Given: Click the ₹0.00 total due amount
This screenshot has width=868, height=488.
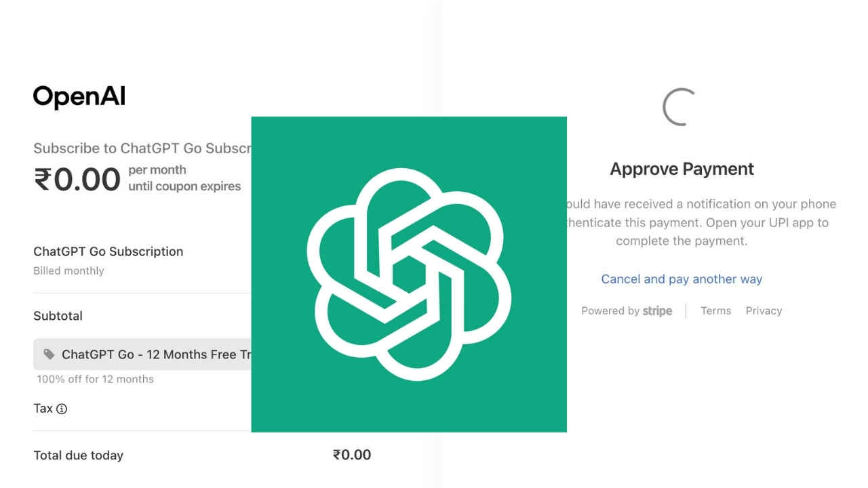Looking at the screenshot, I should (x=352, y=455).
